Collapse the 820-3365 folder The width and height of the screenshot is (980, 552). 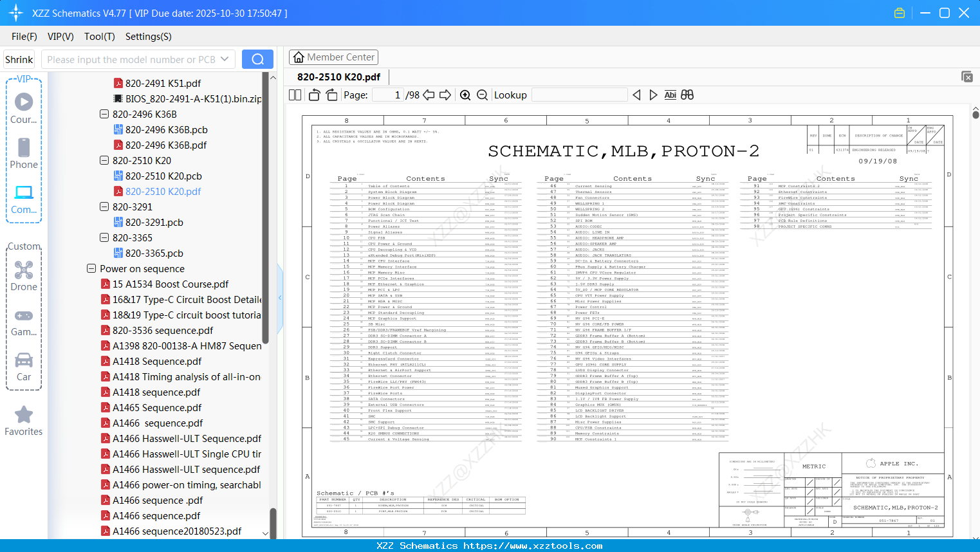(x=104, y=238)
